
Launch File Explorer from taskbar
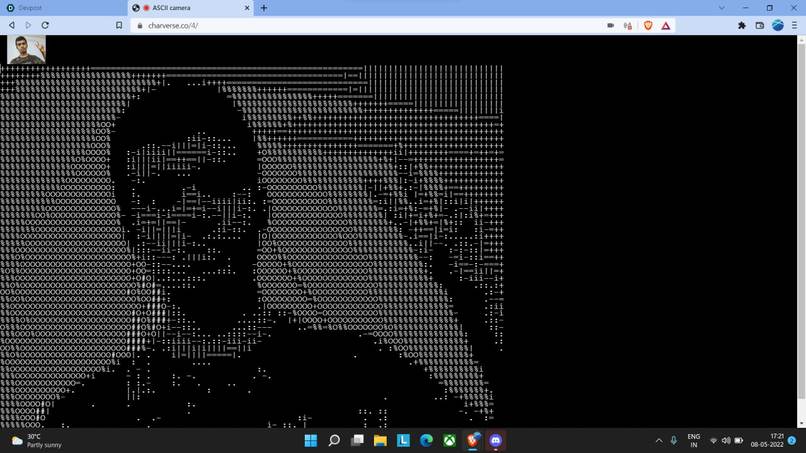pos(380,441)
